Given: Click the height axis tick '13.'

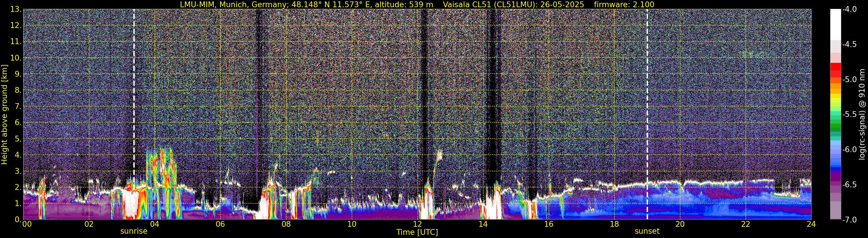Looking at the screenshot, I should coord(16,10).
